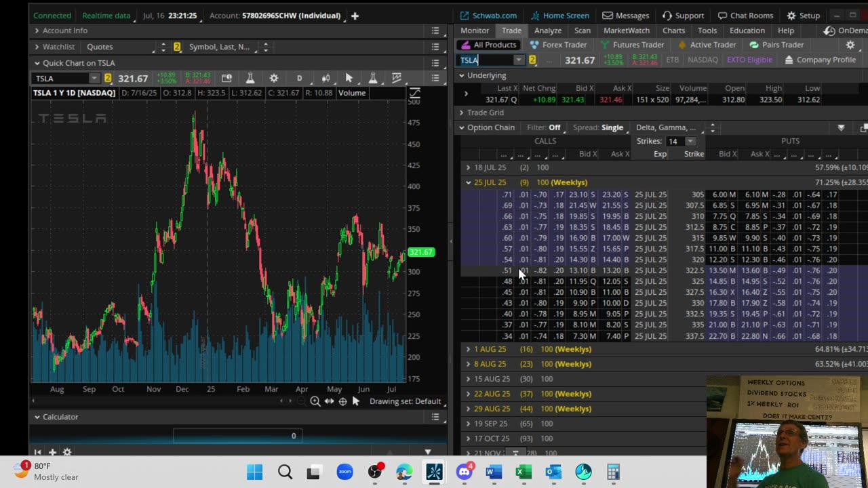Expand the 1 AUG 25 expiration

tap(468, 349)
